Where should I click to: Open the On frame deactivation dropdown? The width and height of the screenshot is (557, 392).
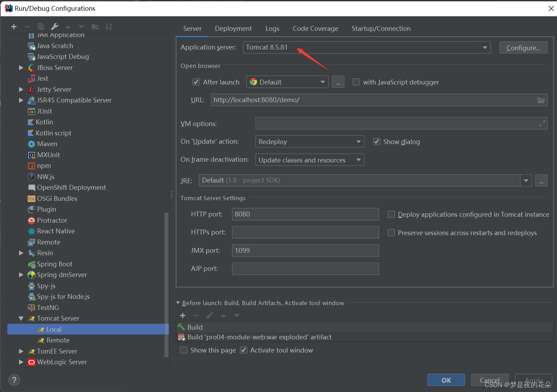click(310, 160)
